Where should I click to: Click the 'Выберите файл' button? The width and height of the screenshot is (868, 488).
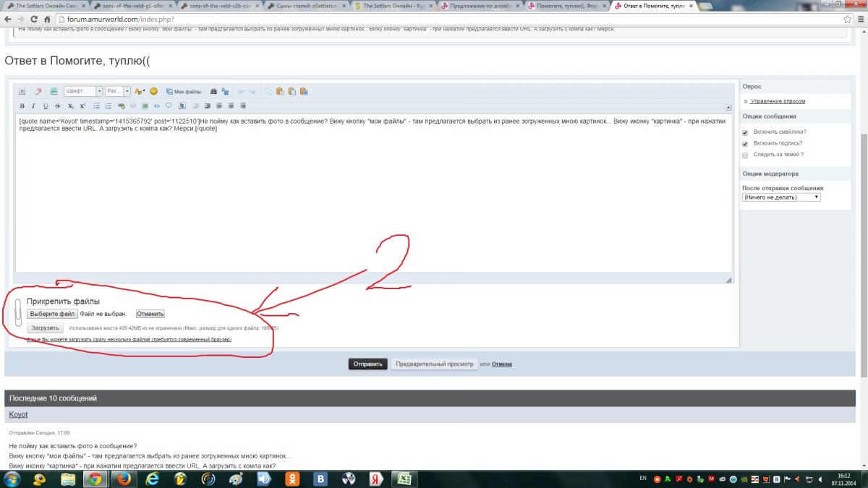[x=52, y=314]
